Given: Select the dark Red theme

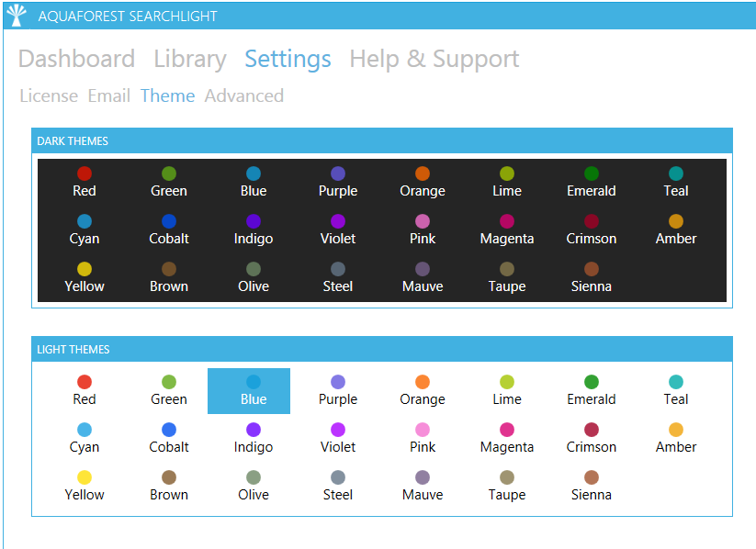Looking at the screenshot, I should coord(85,181).
